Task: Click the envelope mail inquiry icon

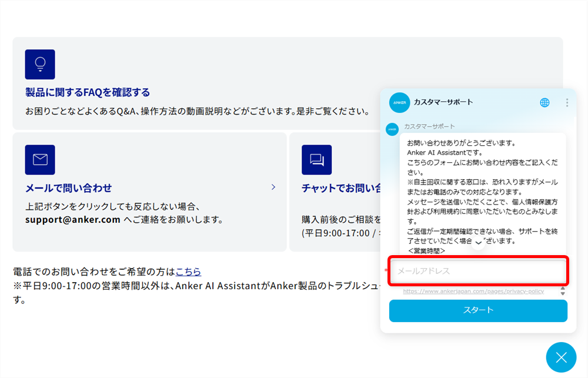Action: pos(40,160)
